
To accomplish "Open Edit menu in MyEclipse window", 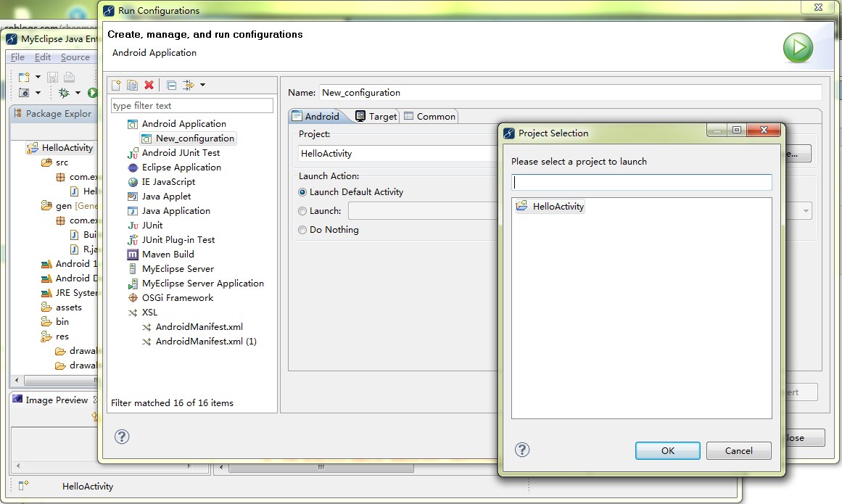I will tap(42, 57).
